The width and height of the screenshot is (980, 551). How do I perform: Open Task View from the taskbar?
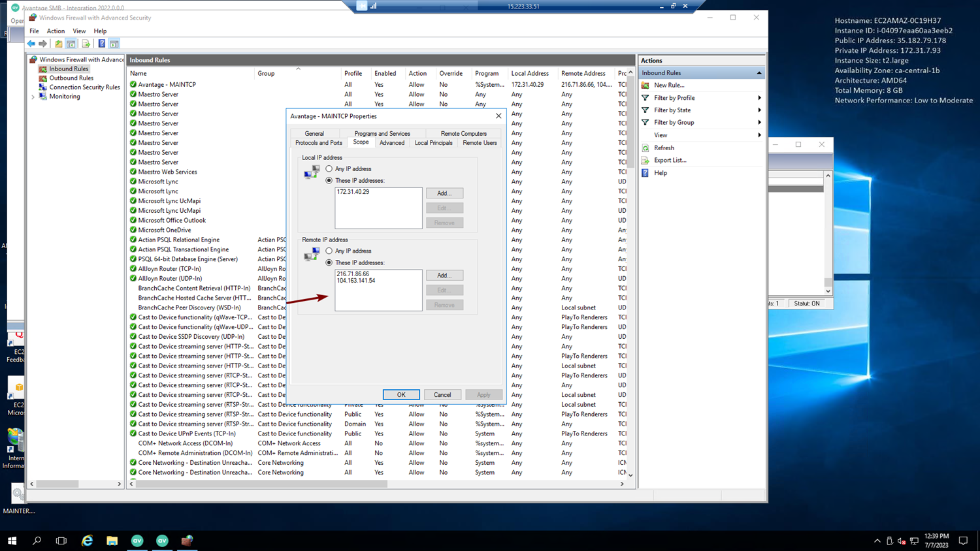point(61,541)
